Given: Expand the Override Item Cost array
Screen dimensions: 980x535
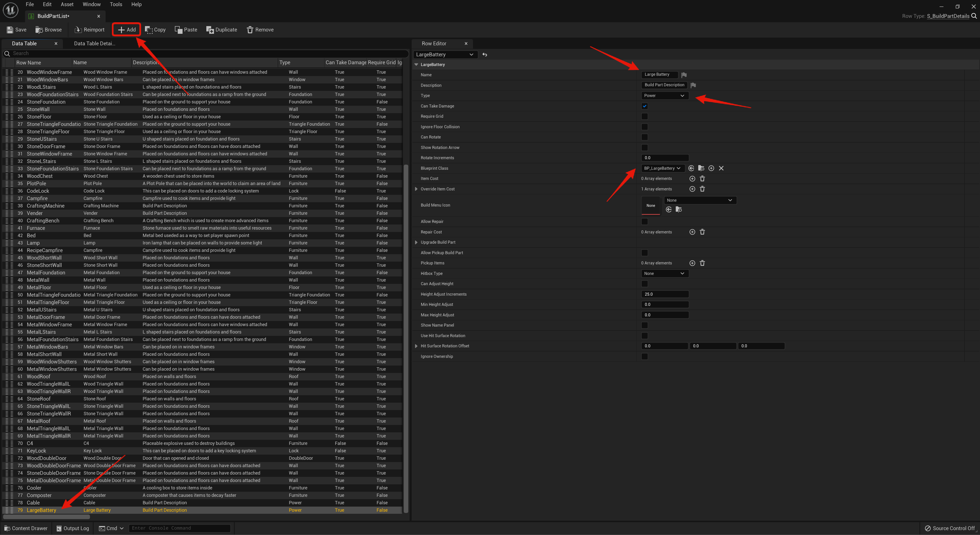Looking at the screenshot, I should (416, 189).
